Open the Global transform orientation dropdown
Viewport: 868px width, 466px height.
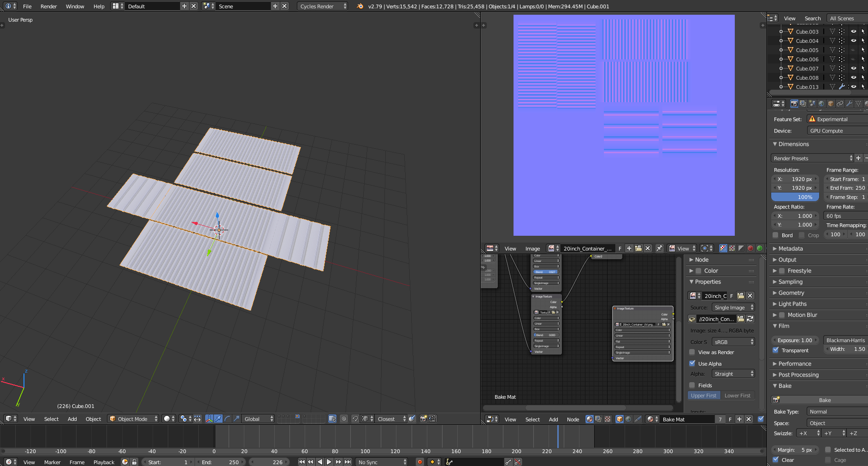tap(258, 419)
